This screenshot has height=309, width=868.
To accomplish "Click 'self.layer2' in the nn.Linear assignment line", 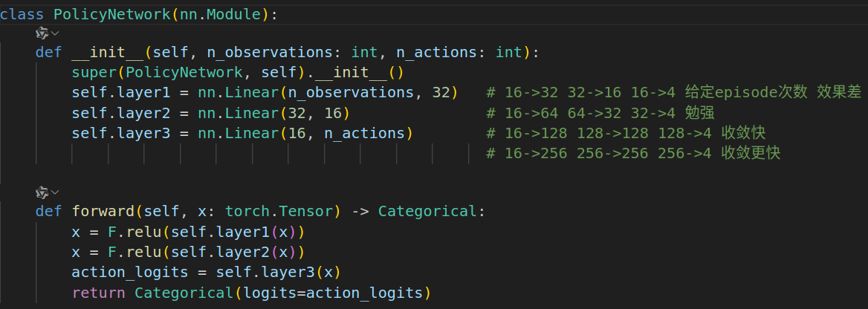I will coord(120,113).
